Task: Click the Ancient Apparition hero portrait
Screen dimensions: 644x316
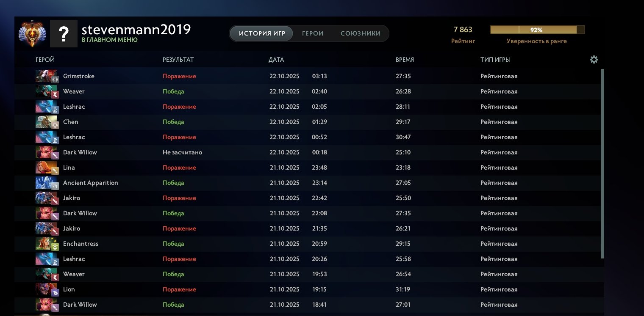Action: tap(46, 183)
